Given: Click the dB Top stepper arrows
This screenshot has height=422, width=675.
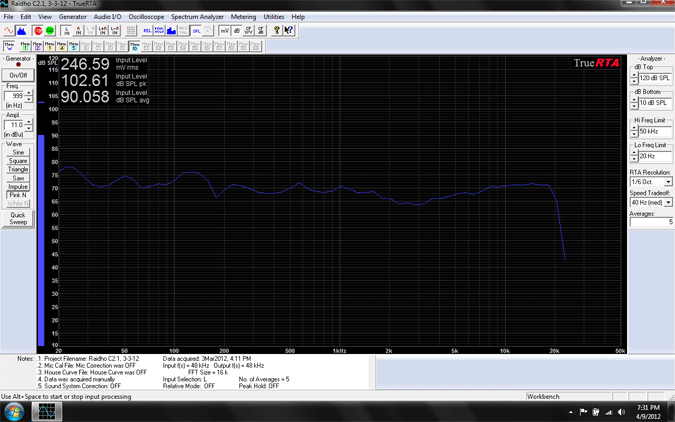Looking at the screenshot, I should 633,78.
